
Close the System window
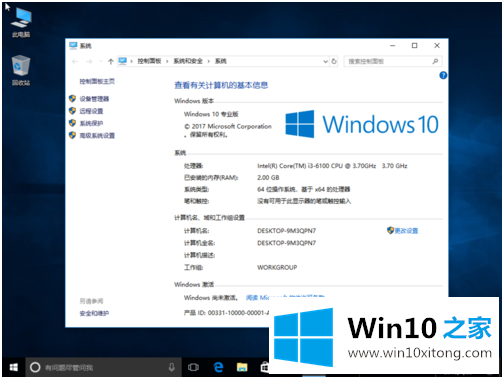click(437, 46)
